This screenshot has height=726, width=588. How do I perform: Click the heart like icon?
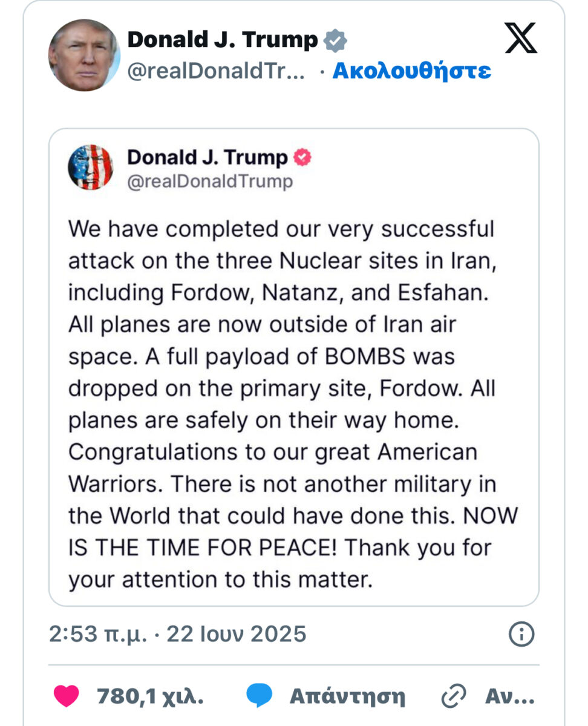[x=66, y=696]
